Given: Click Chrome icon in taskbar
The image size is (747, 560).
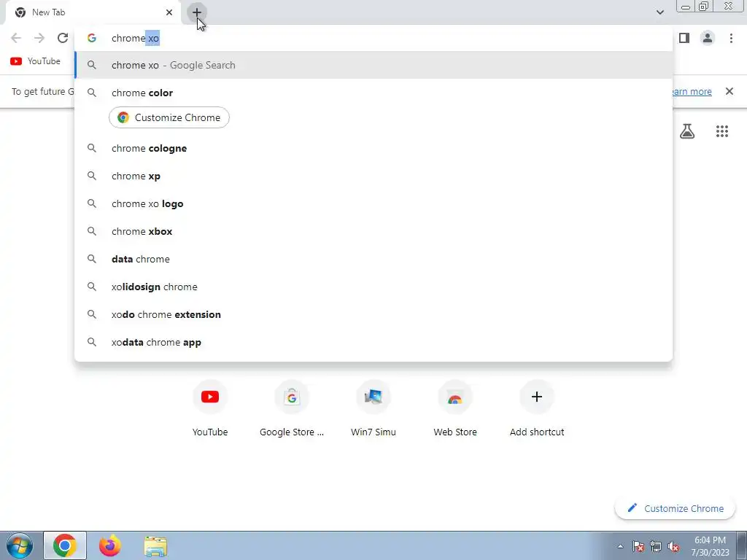Looking at the screenshot, I should click(65, 545).
